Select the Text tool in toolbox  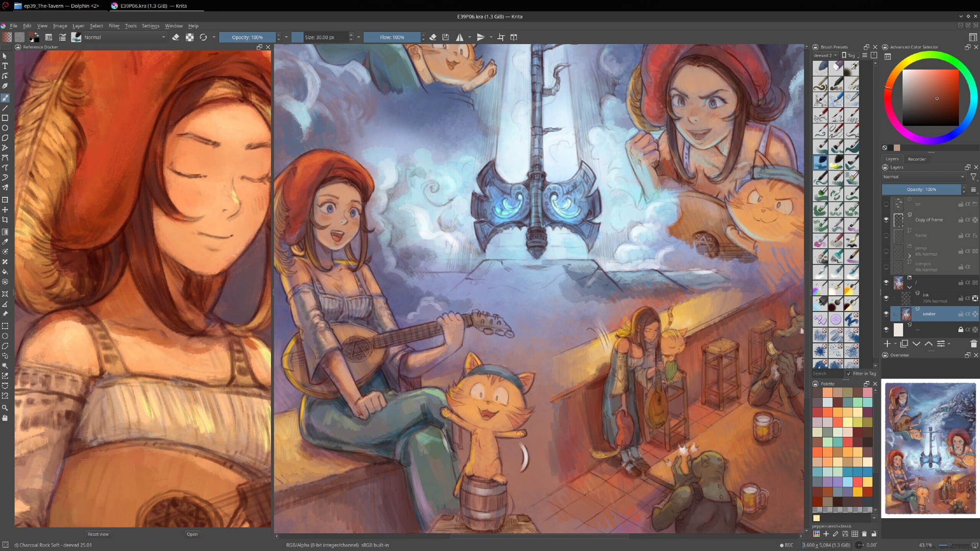(5, 66)
